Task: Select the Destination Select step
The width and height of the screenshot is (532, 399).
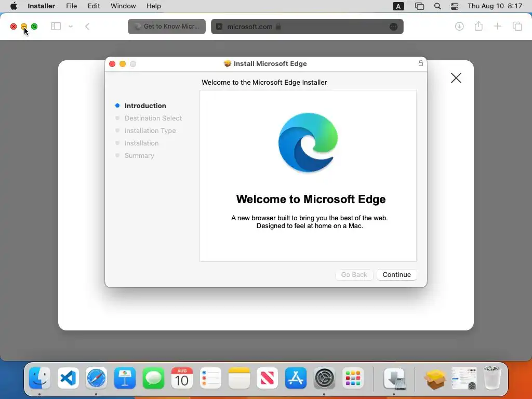Action: (x=153, y=118)
